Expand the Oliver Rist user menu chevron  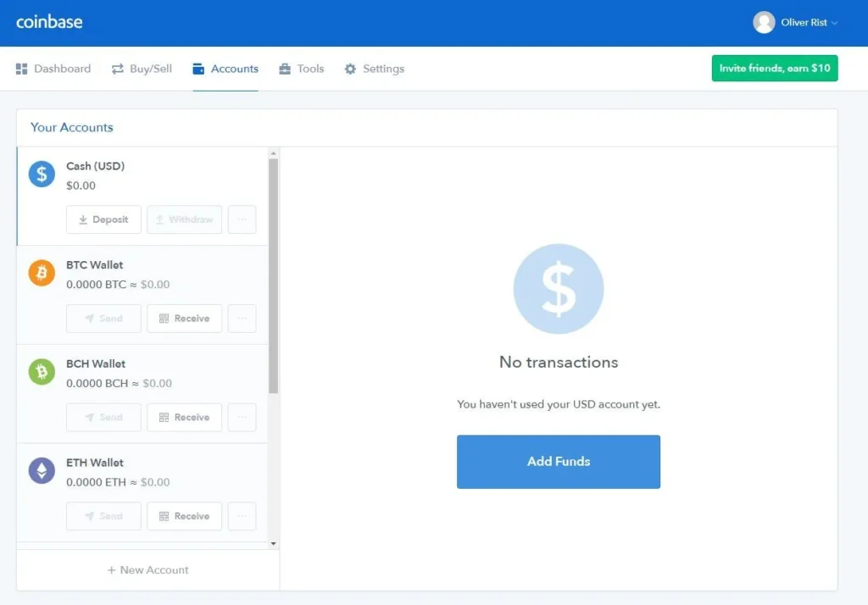coord(834,23)
